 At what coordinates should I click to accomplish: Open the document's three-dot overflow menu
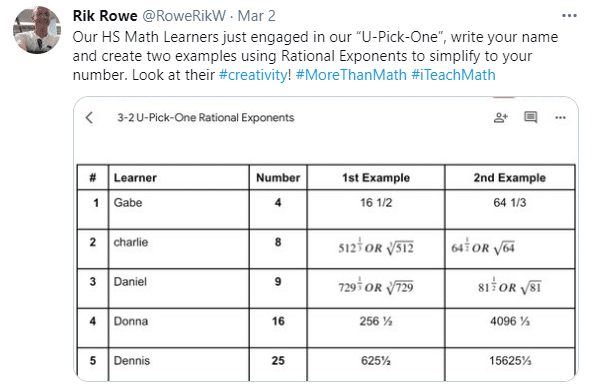coord(560,118)
